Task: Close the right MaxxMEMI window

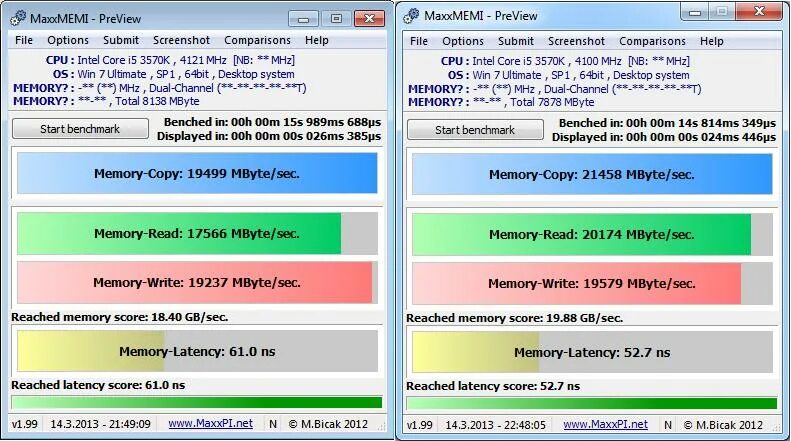Action: 759,12
